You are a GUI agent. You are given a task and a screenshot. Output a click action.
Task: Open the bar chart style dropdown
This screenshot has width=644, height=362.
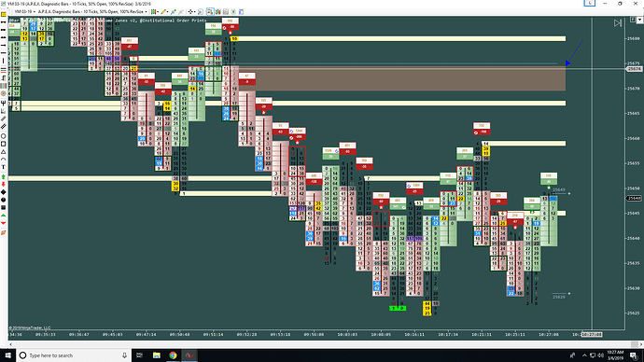point(154,11)
